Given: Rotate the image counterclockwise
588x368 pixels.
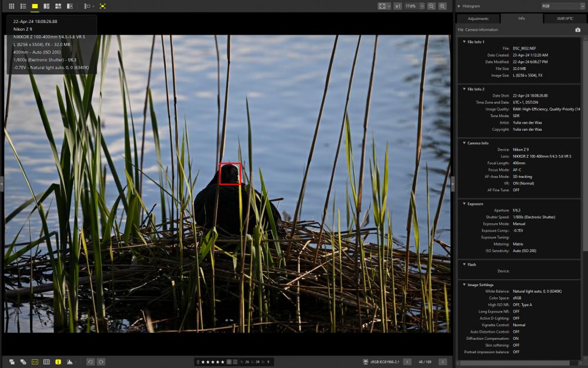Looking at the screenshot, I should (x=91, y=362).
